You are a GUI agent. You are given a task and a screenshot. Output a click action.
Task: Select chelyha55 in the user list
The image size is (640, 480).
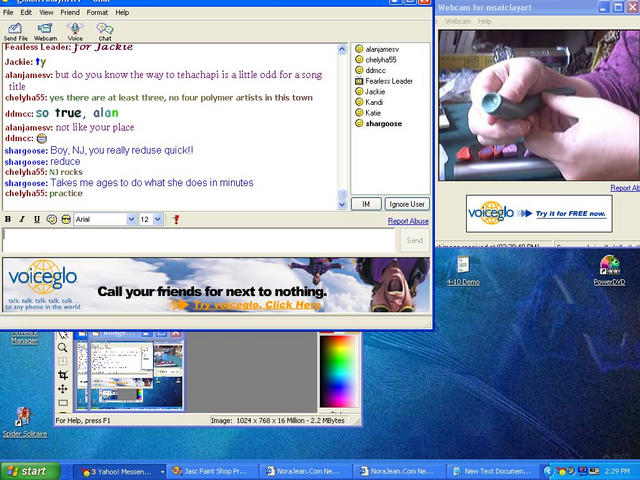(376, 60)
